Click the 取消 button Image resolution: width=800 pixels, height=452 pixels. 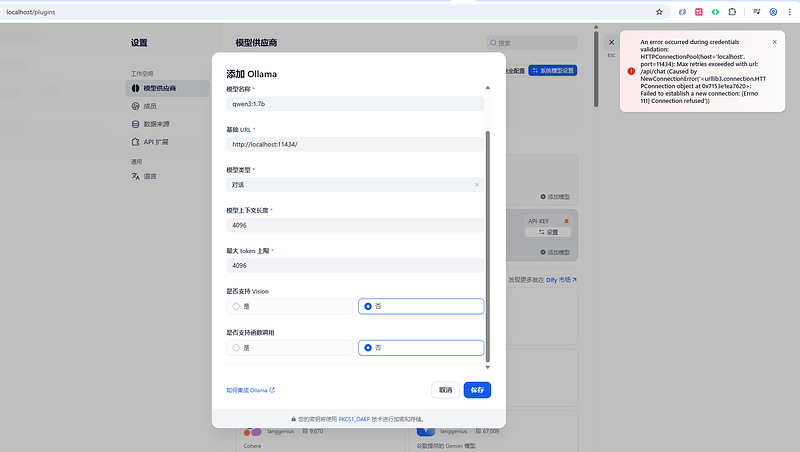pos(445,390)
